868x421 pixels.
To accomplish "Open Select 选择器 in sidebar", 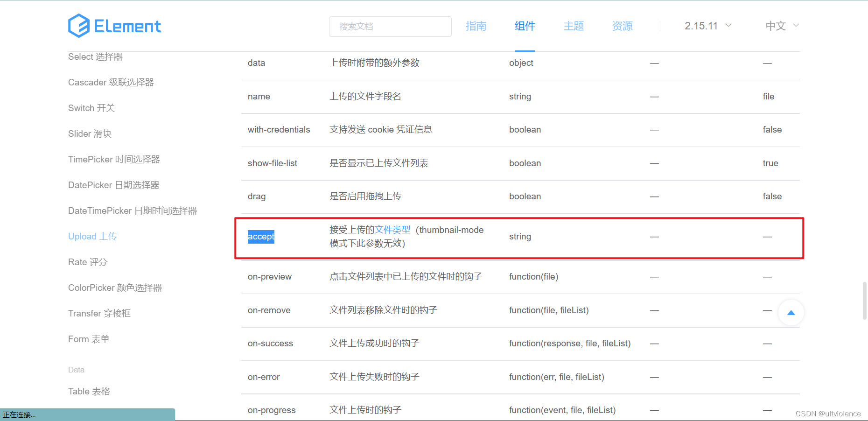I will 95,56.
